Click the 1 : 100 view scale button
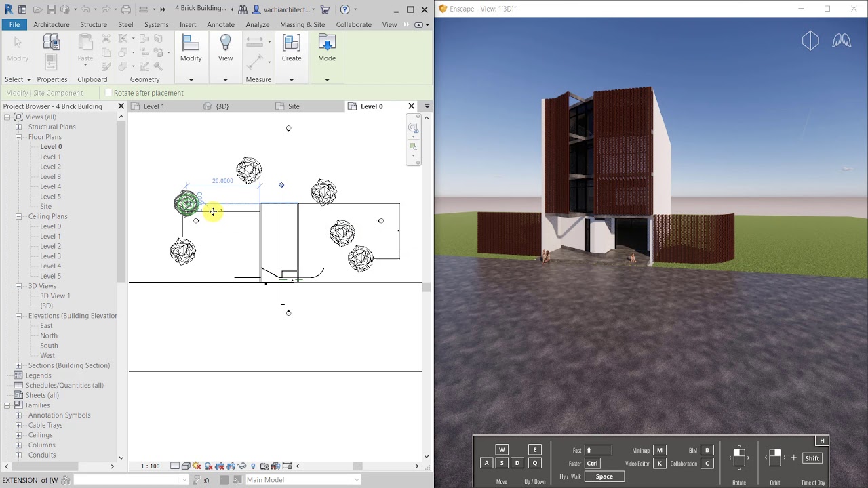868x488 pixels. coord(150,466)
